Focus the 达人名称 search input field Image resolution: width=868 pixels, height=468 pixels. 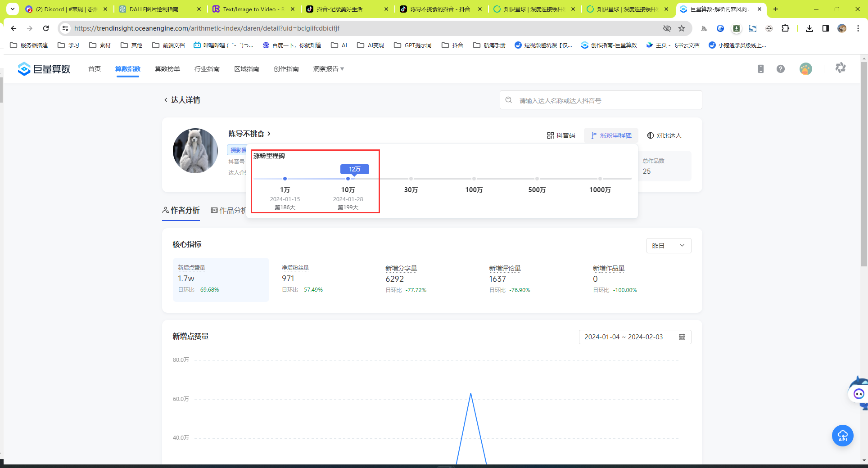point(601,100)
